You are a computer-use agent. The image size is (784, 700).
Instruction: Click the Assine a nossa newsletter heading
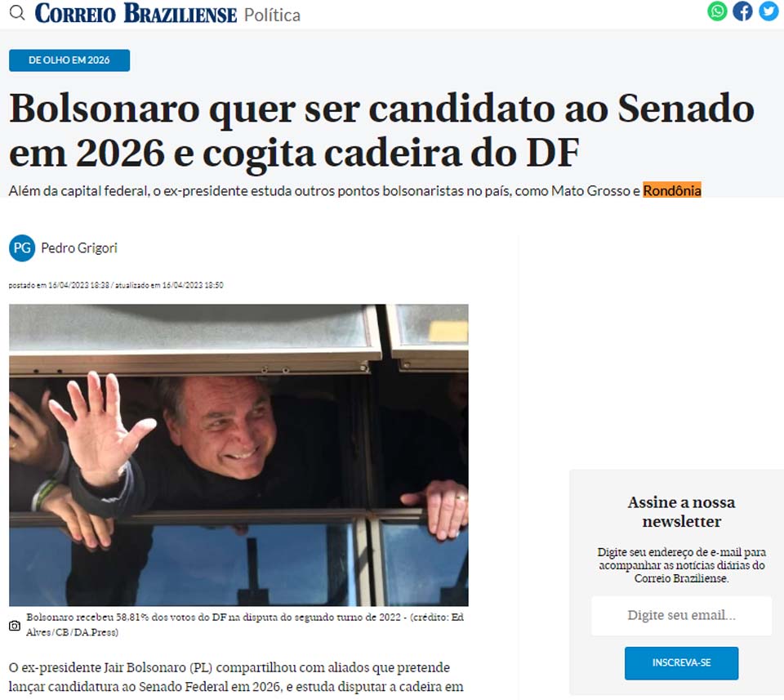click(681, 511)
